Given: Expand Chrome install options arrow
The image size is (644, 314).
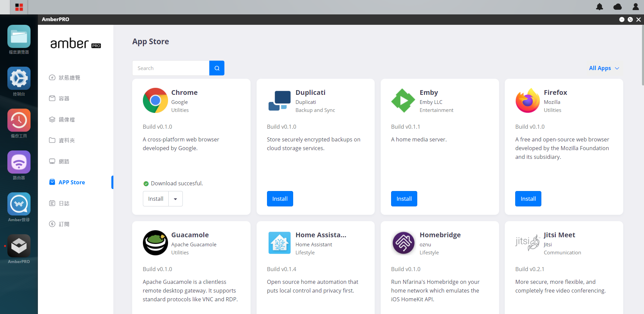Looking at the screenshot, I should click(175, 199).
